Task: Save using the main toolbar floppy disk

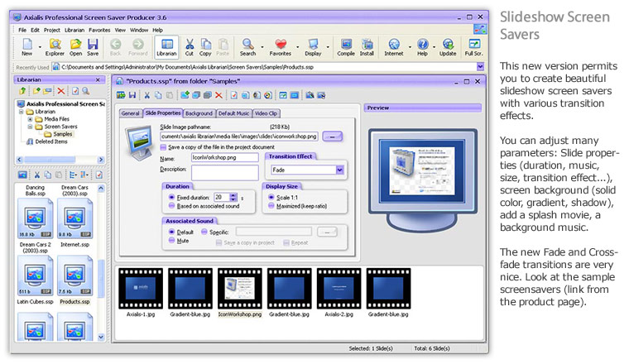Action: [x=93, y=47]
